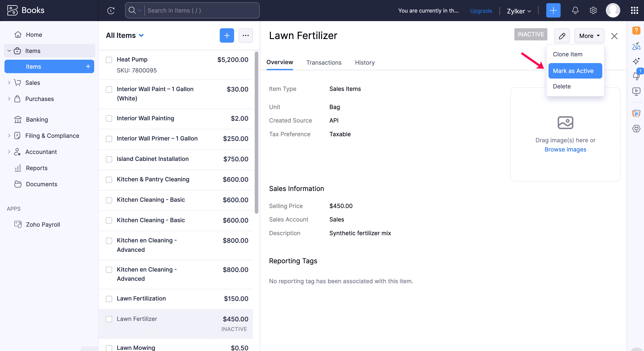Screen dimensions: 644x351
Task: Expand the Sales sidebar section
Action: click(x=33, y=83)
